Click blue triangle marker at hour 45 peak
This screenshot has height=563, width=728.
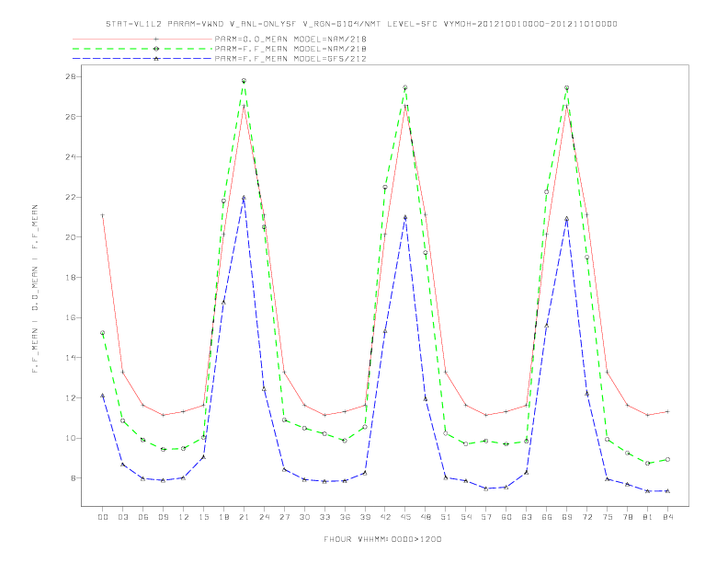click(405, 217)
